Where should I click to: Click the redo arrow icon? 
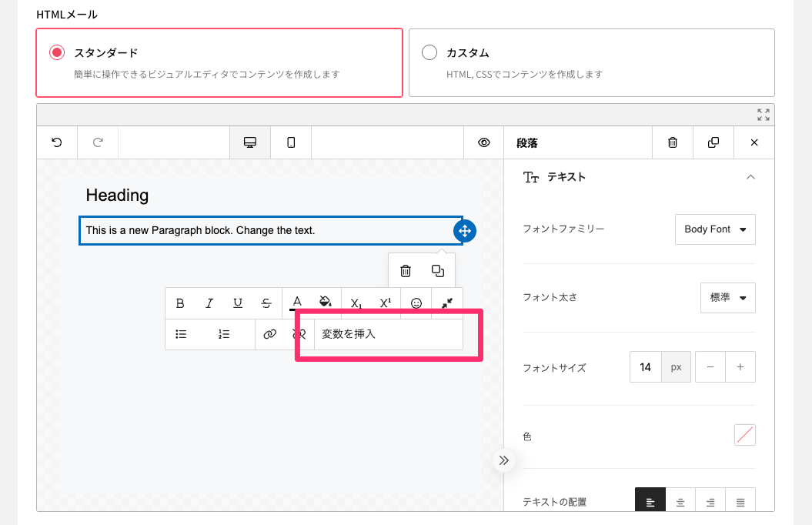pyautogui.click(x=98, y=142)
